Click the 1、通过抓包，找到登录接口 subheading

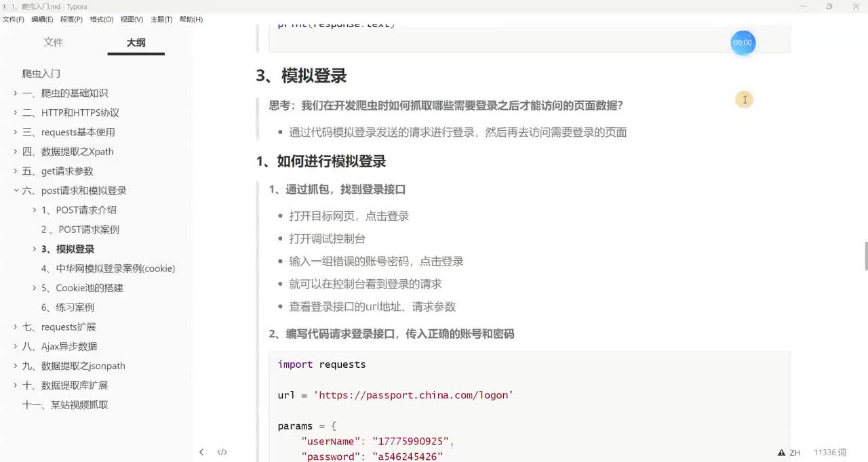point(337,189)
